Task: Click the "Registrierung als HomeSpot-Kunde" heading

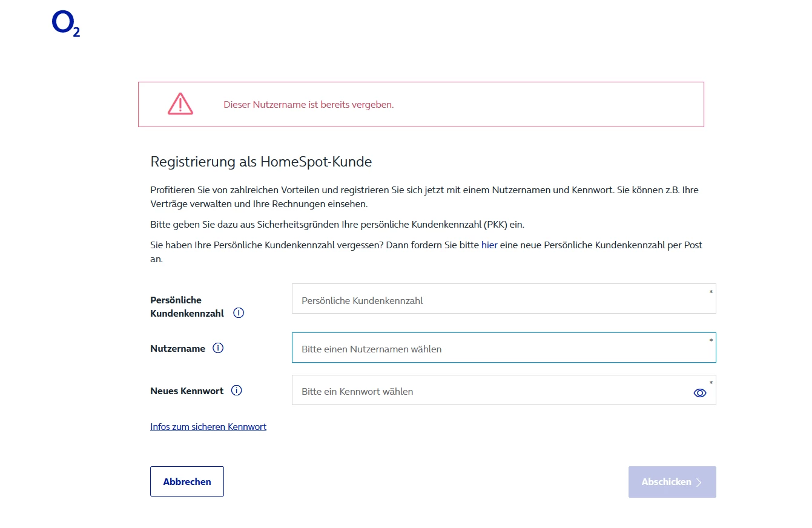Action: (x=261, y=162)
